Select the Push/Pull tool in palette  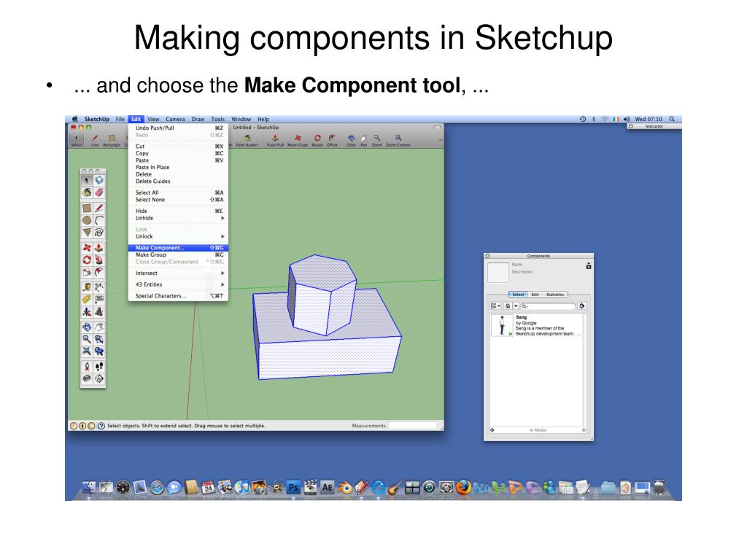[99, 248]
